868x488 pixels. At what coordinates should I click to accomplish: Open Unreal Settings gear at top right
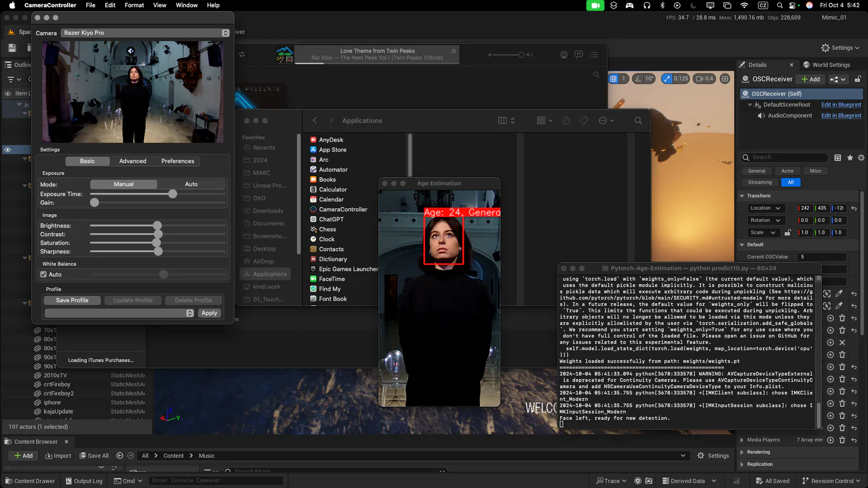[840, 48]
